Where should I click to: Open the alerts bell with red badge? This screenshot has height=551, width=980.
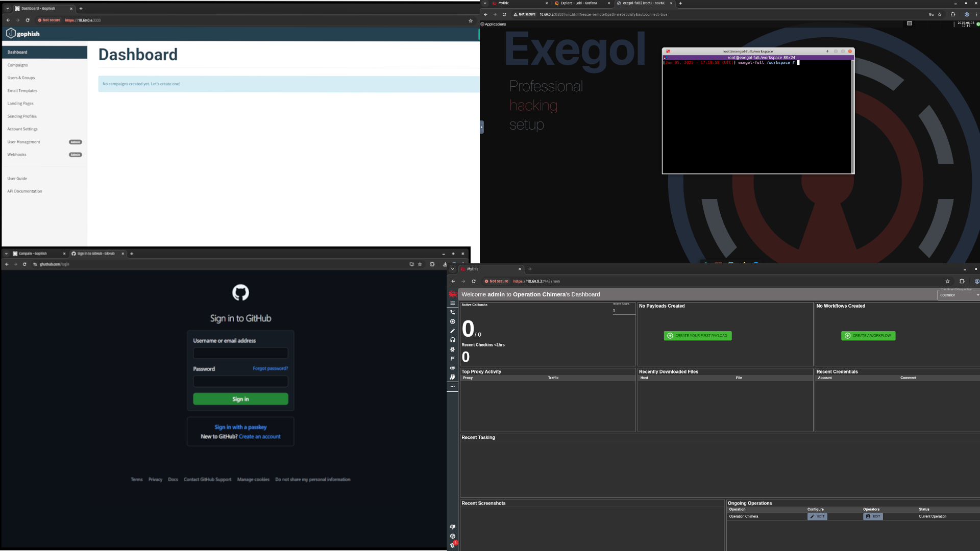[x=453, y=545]
